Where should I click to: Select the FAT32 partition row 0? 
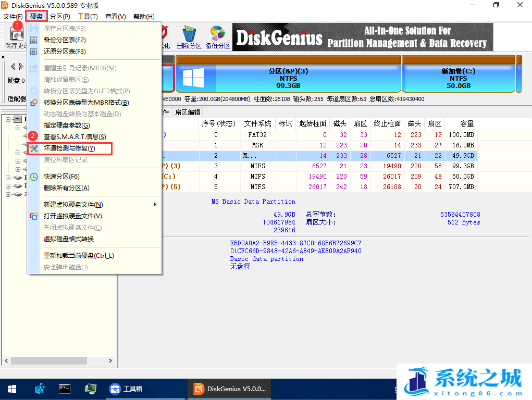pos(318,135)
